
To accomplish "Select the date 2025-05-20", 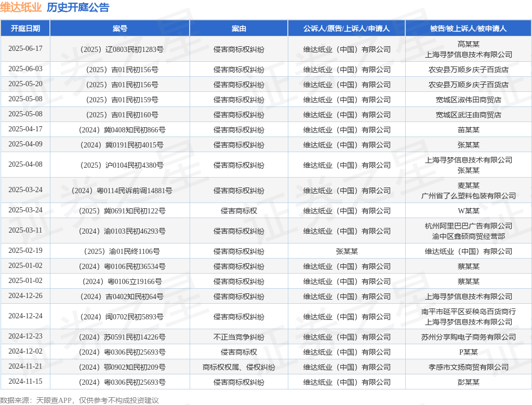I will pyautogui.click(x=25, y=84).
